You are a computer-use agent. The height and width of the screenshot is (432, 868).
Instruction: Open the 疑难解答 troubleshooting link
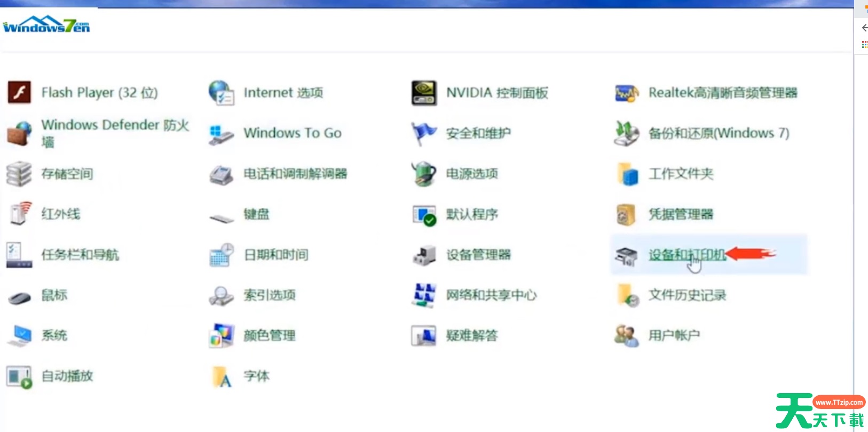[472, 335]
